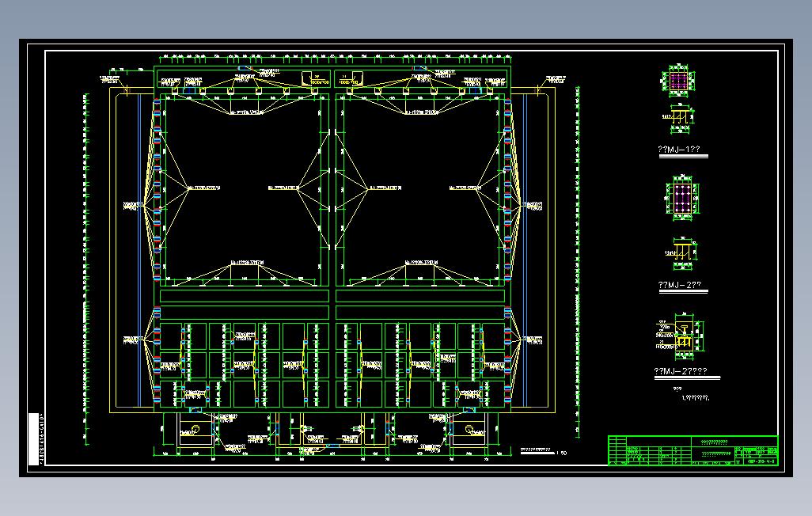Select the right circular symbol in the bottom entrance room
Image resolution: width=812 pixels, height=516 pixels.
coord(469,429)
